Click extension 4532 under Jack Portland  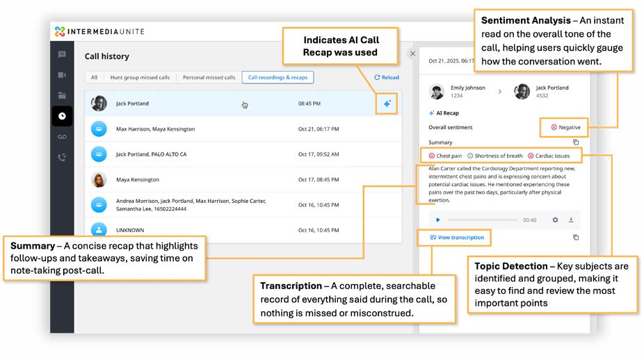point(542,96)
